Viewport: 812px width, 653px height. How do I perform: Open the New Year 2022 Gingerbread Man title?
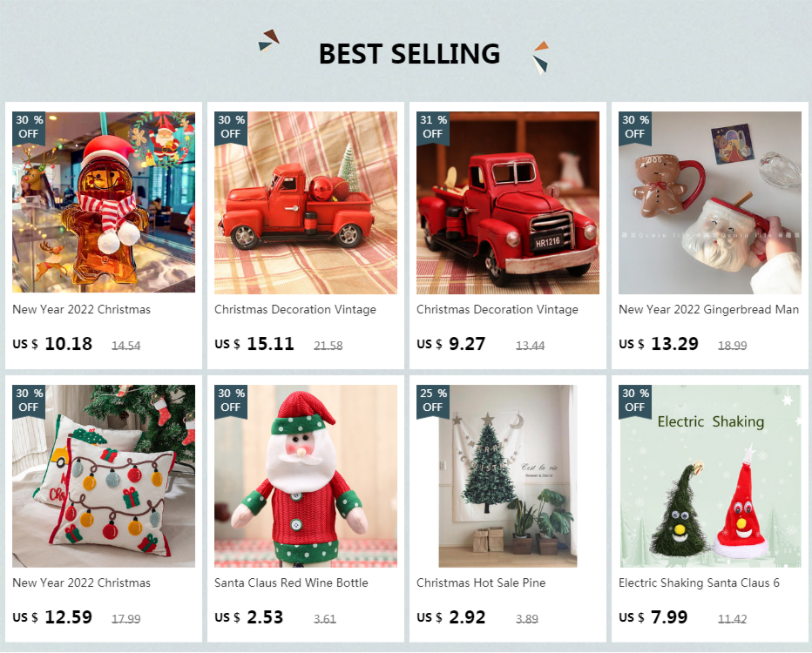coord(708,309)
